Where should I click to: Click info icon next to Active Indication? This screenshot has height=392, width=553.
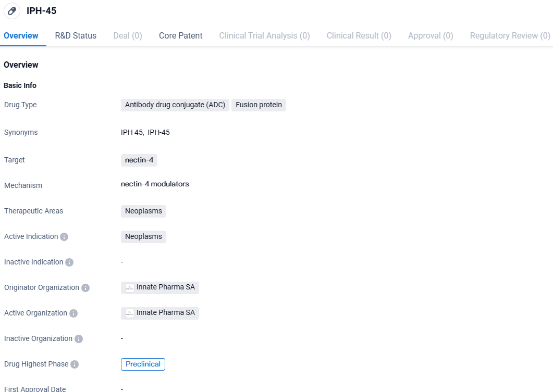tap(64, 237)
